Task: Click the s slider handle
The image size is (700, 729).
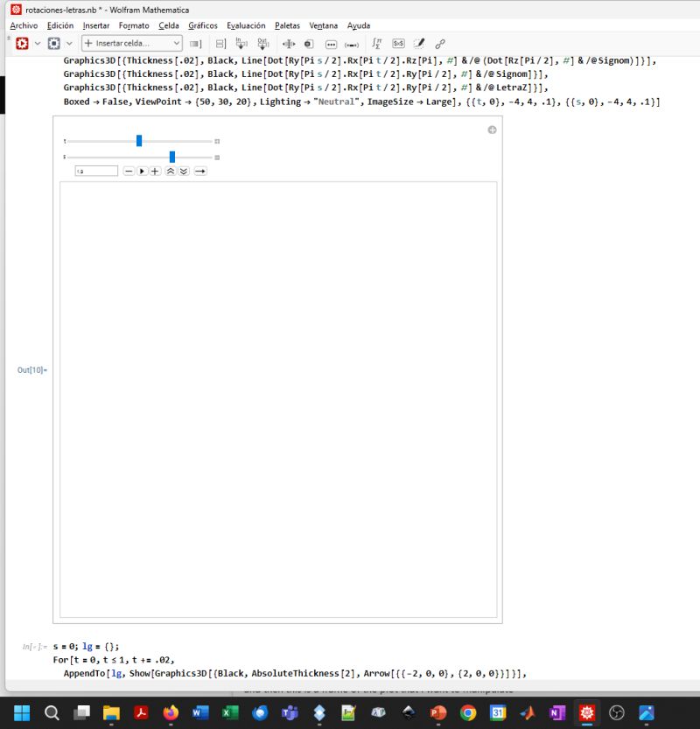Action: click(x=171, y=157)
